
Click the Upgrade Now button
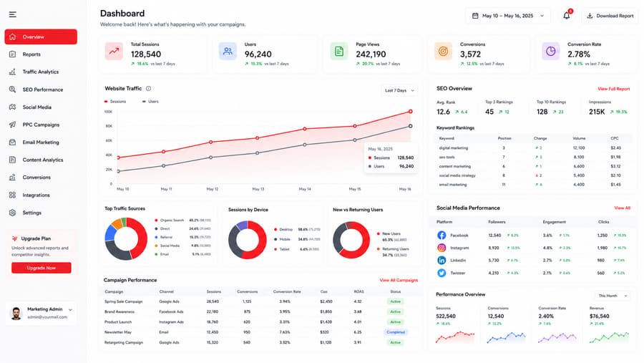(41, 268)
